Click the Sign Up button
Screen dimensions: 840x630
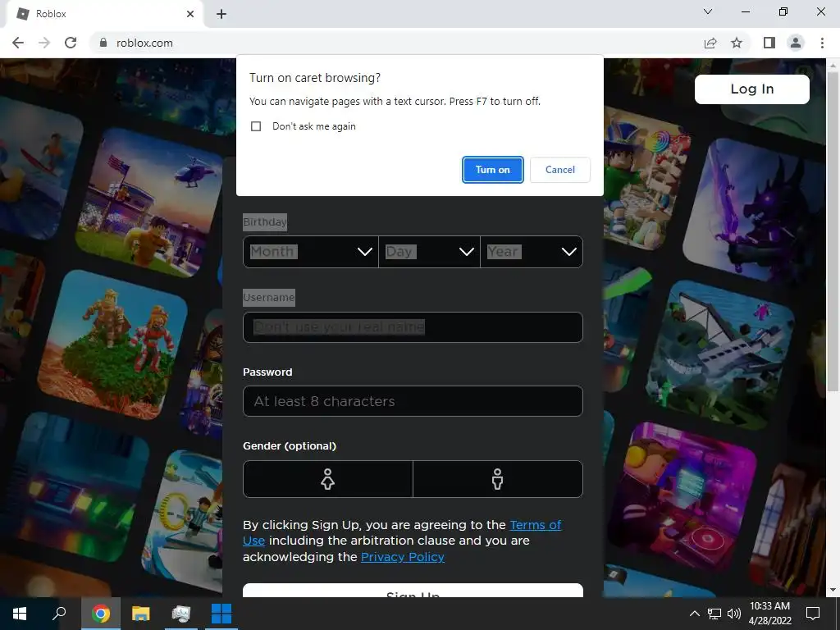413,591
